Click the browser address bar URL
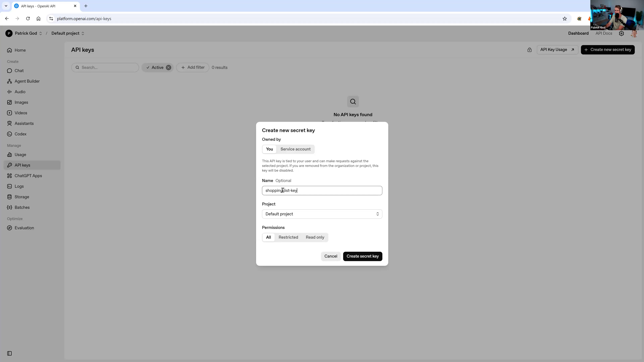The width and height of the screenshot is (644, 362). tap(84, 19)
